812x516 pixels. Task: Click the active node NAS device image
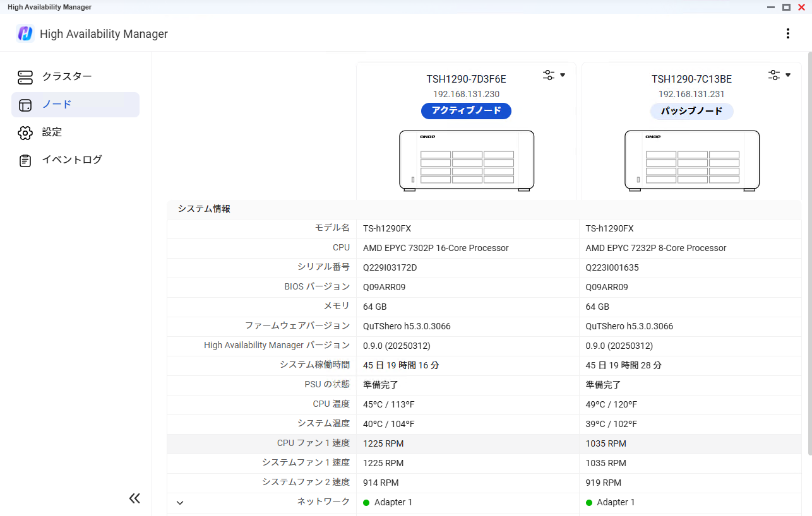click(467, 161)
